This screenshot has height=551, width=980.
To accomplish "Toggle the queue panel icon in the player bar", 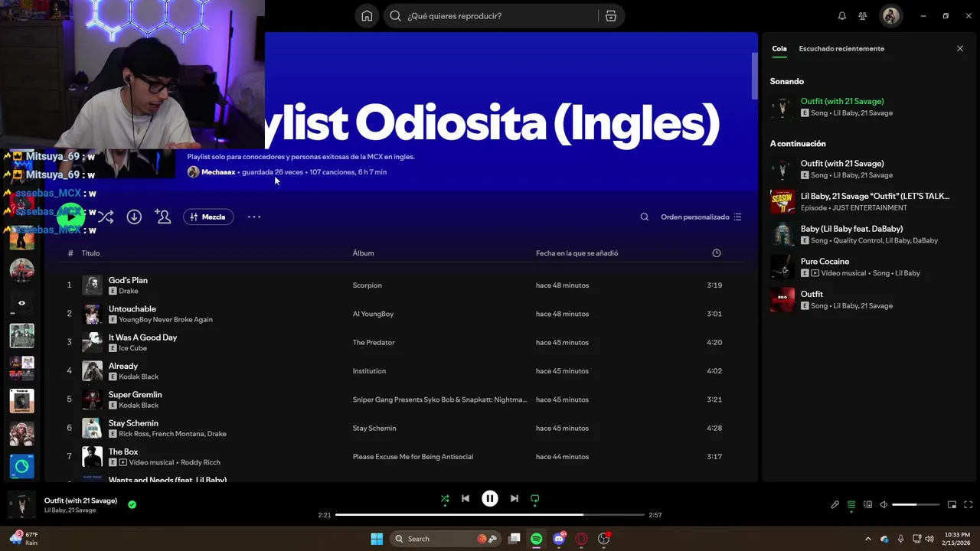I will [851, 505].
